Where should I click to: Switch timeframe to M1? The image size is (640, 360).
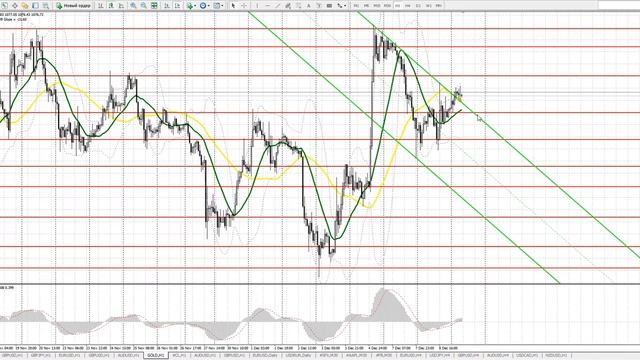pos(356,6)
